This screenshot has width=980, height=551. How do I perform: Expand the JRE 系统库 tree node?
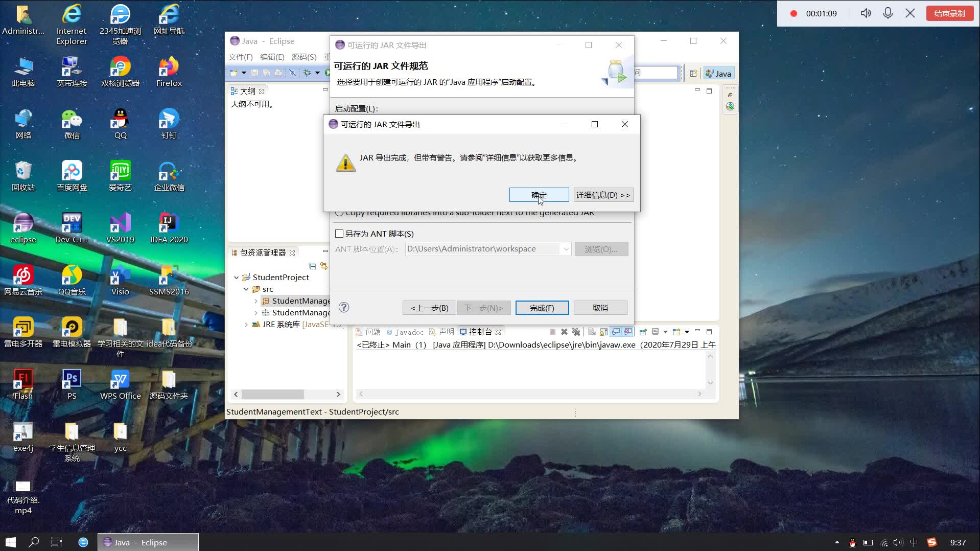point(246,324)
